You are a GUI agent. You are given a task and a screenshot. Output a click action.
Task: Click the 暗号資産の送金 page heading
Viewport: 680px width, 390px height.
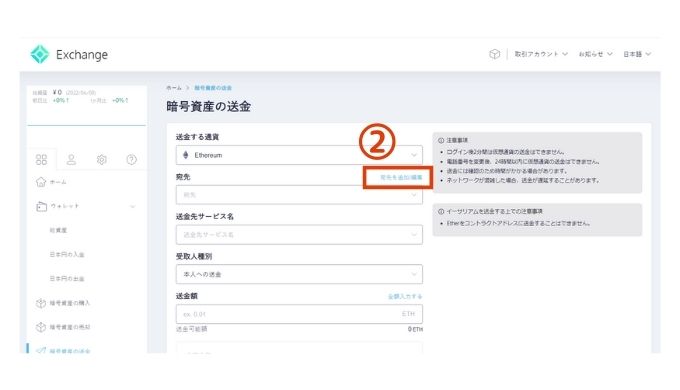point(209,107)
